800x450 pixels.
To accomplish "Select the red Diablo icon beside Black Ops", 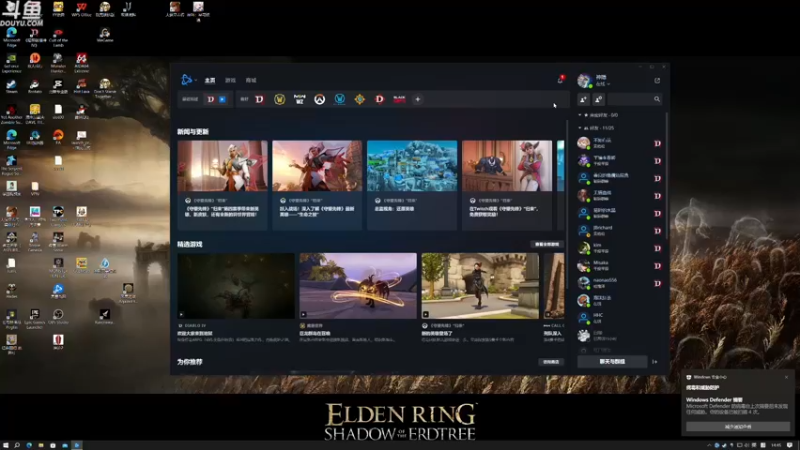I will pyautogui.click(x=380, y=99).
